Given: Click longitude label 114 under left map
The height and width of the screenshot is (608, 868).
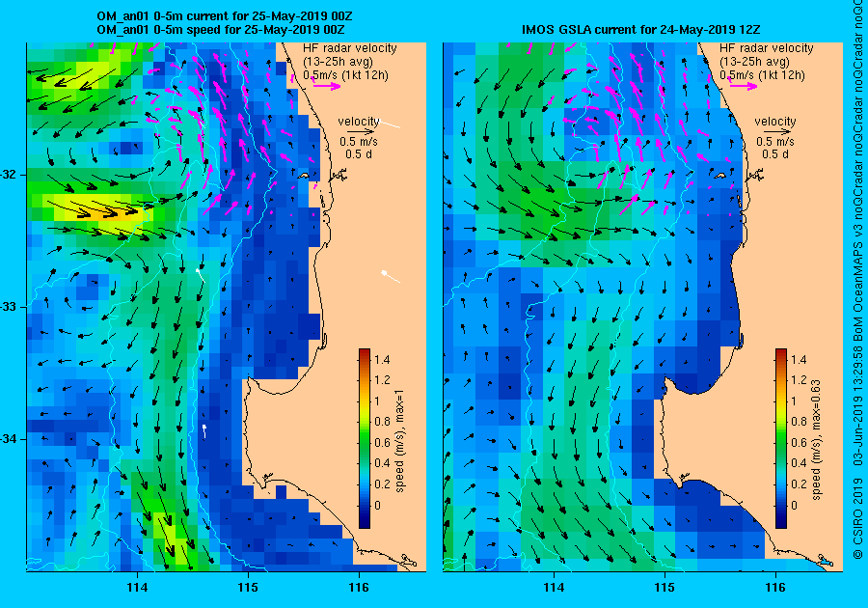Looking at the screenshot, I should (137, 588).
